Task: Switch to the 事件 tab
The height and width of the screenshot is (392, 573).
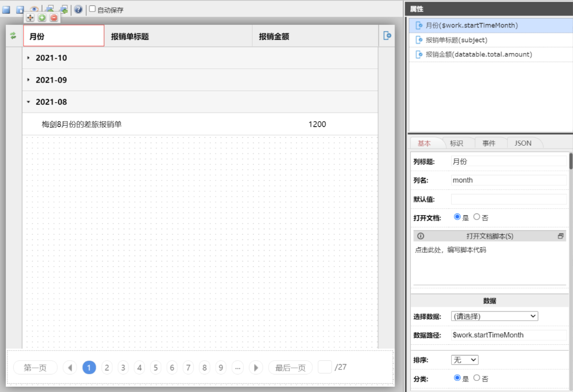Action: pyautogui.click(x=488, y=143)
